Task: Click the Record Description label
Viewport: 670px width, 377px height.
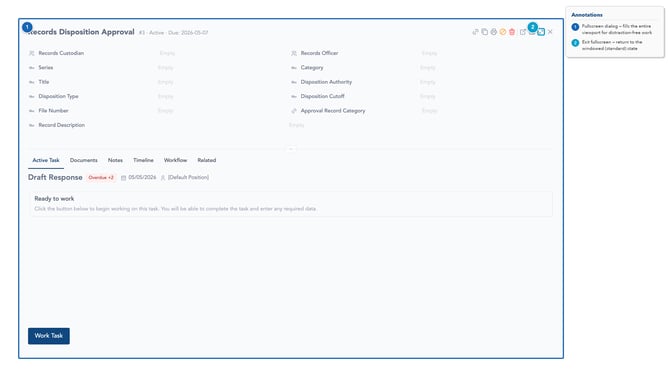Action: pos(62,125)
